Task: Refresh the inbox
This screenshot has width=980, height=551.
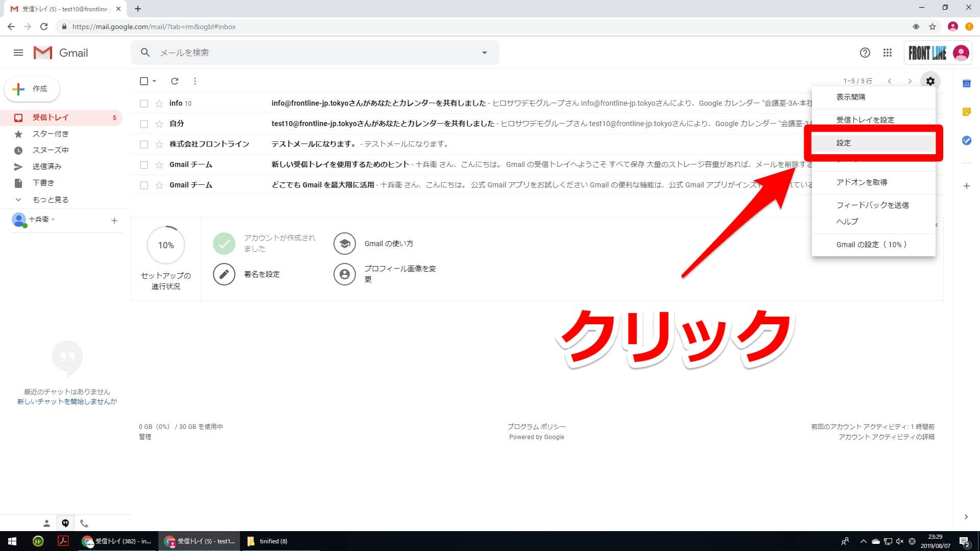Action: click(175, 81)
